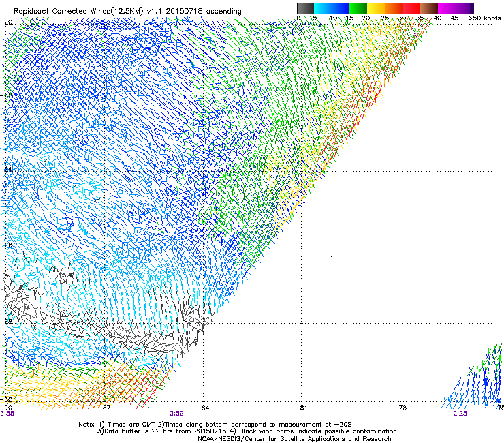The image size is (504, 443).
Task: Click the purple '3:59' time label
Action: (177, 414)
